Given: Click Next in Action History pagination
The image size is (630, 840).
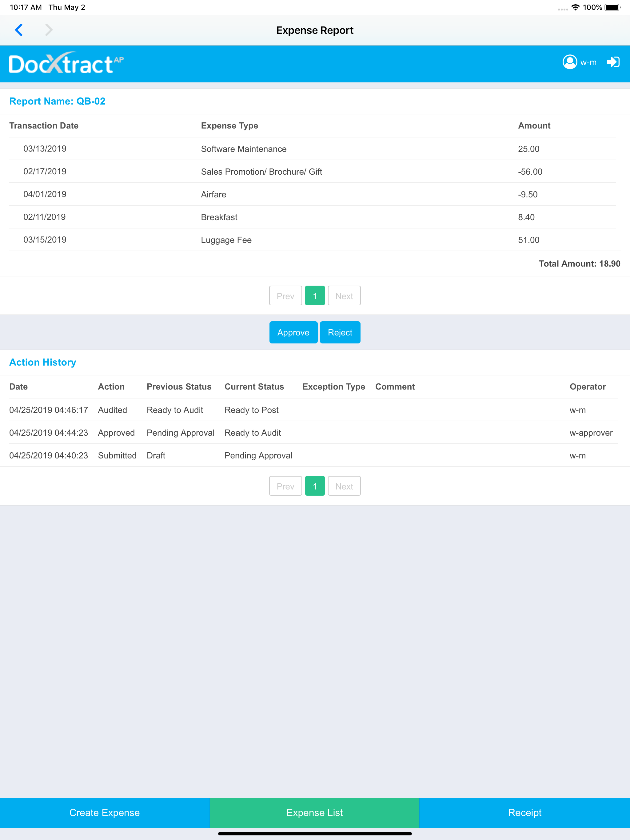Looking at the screenshot, I should click(x=344, y=486).
